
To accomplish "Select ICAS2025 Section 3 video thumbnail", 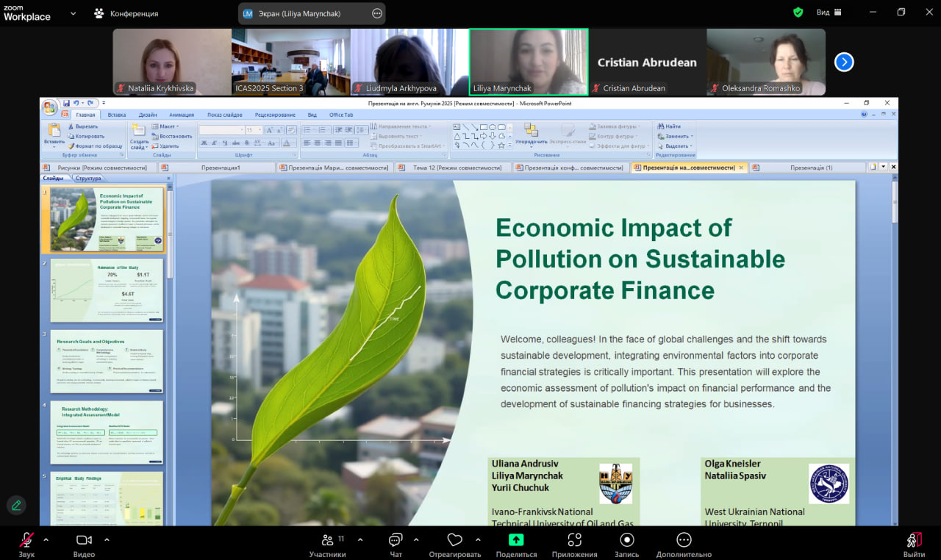I will [290, 62].
